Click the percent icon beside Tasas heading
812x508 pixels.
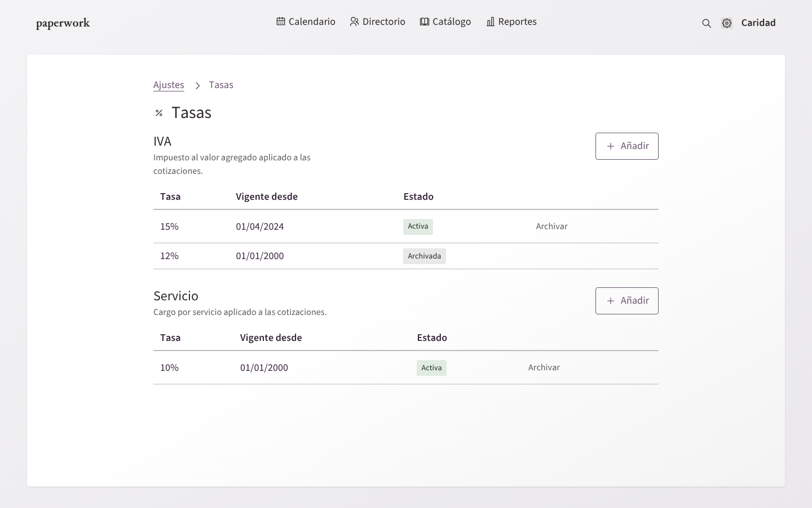(159, 113)
